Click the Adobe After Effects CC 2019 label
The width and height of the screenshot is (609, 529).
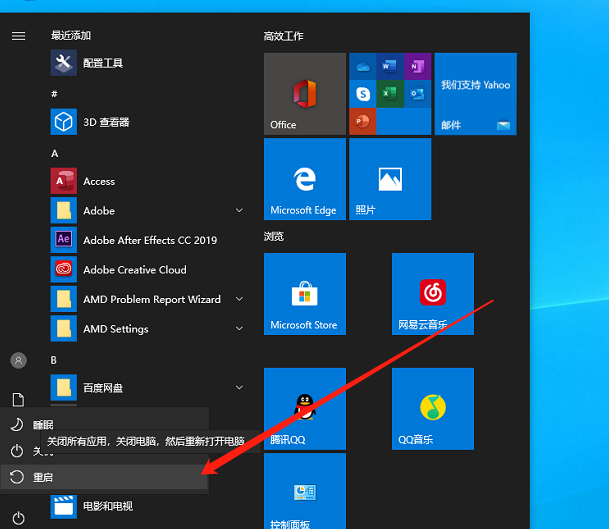pyautogui.click(x=150, y=240)
